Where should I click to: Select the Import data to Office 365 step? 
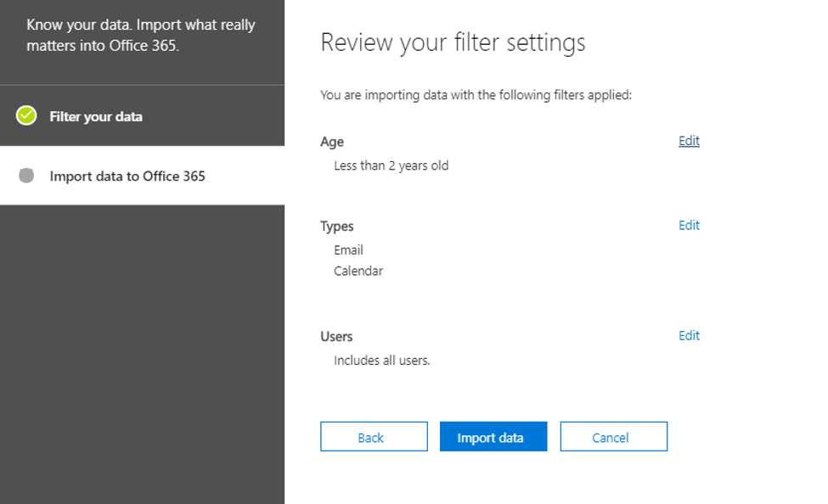point(127,176)
